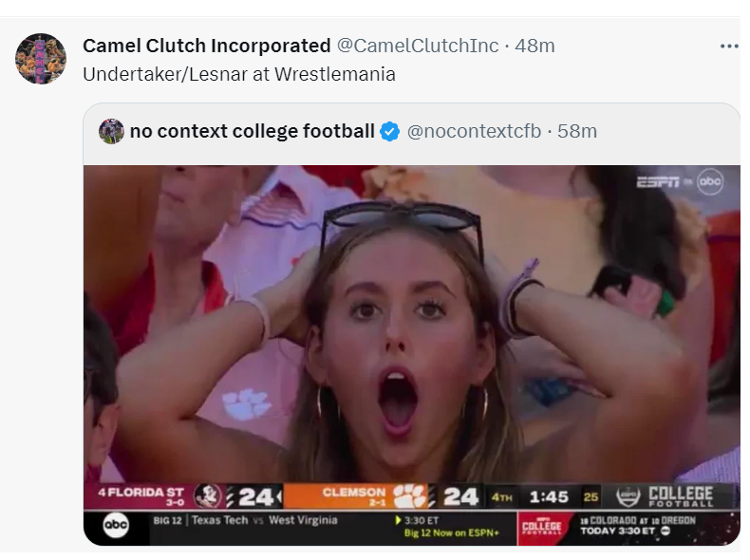Click the red College Football logo in the ticker
Image resolution: width=750 pixels, height=560 pixels.
coord(544,527)
